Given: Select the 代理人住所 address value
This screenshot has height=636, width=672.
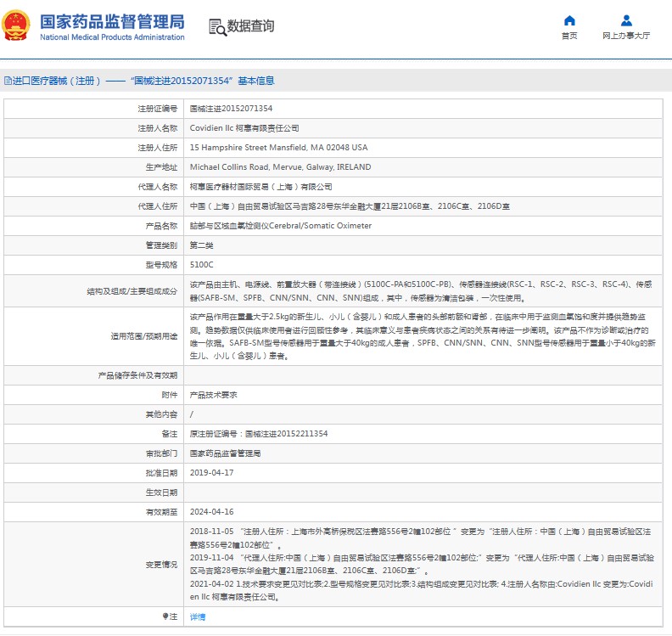Looking at the screenshot, I should (x=350, y=206).
